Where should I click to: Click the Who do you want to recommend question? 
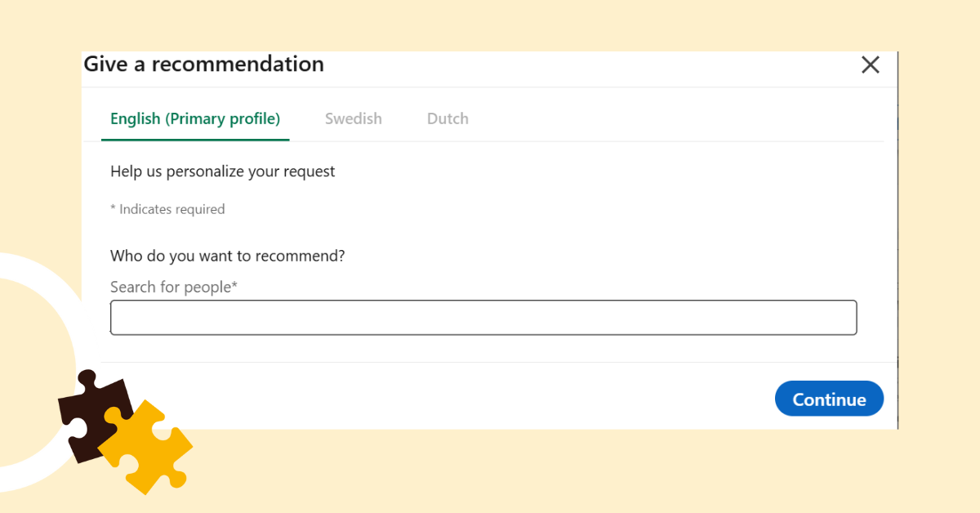tap(228, 256)
